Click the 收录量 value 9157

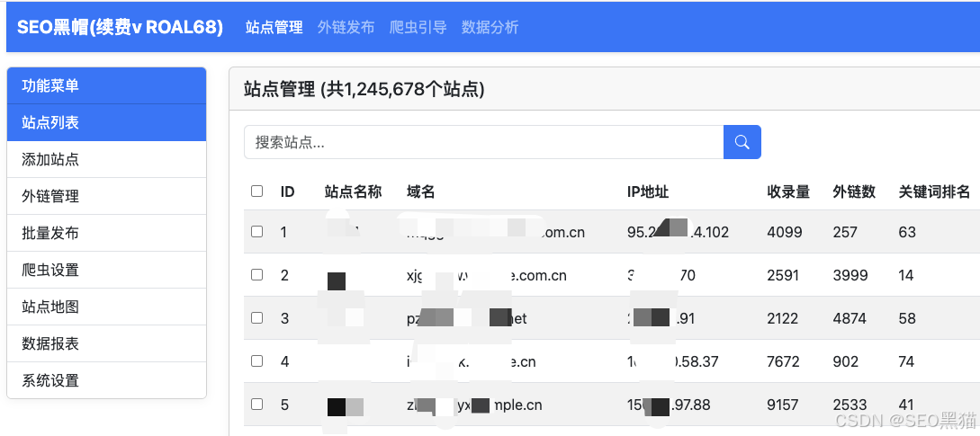pos(783,405)
